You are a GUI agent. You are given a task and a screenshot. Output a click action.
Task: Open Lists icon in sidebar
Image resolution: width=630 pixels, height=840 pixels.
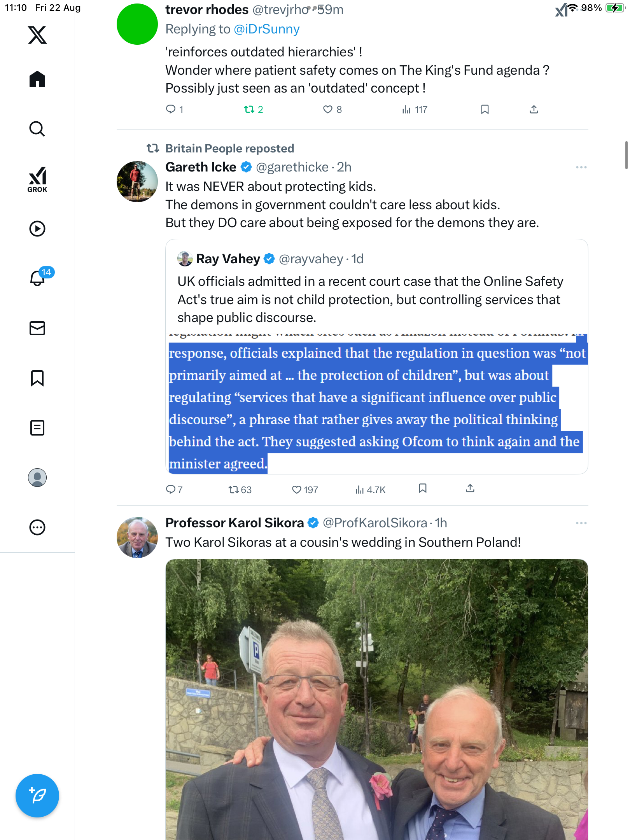click(x=37, y=428)
